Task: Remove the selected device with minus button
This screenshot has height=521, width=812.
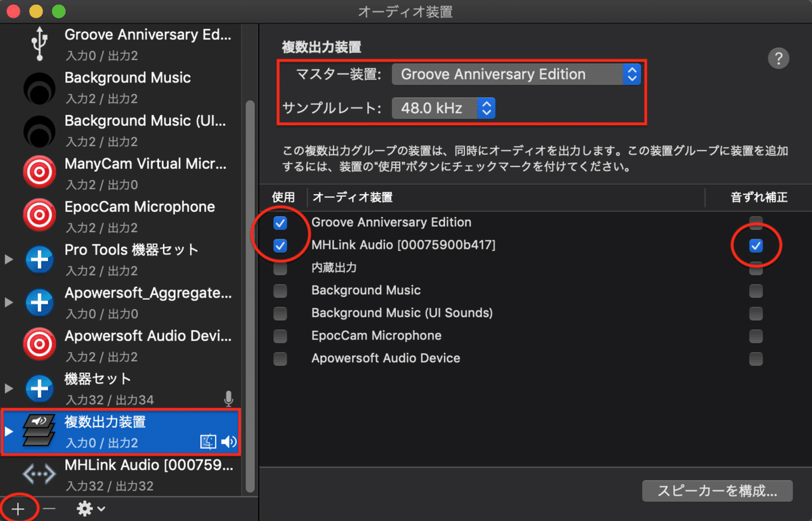Action: pyautogui.click(x=49, y=508)
